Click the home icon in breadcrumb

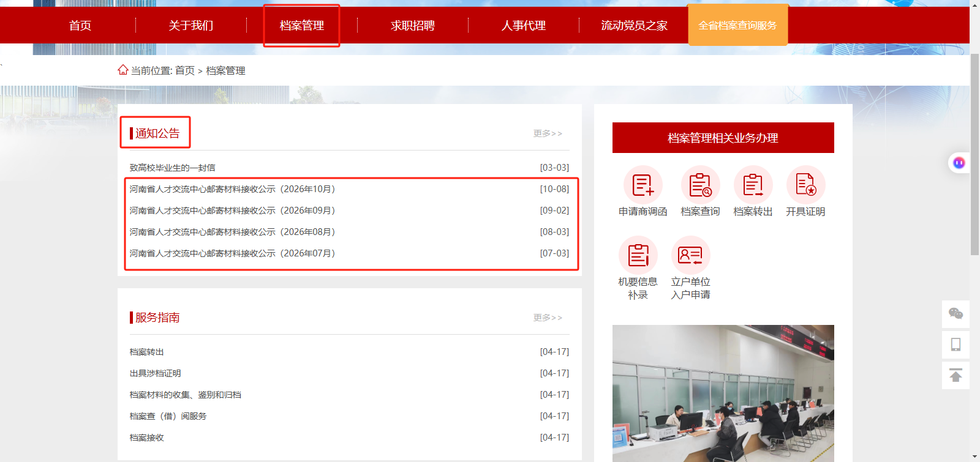click(x=123, y=70)
